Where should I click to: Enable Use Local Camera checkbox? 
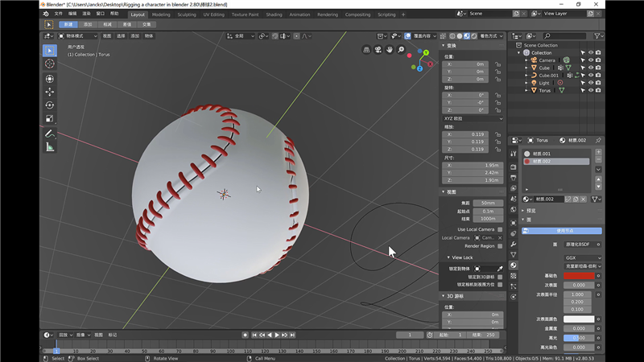500,229
